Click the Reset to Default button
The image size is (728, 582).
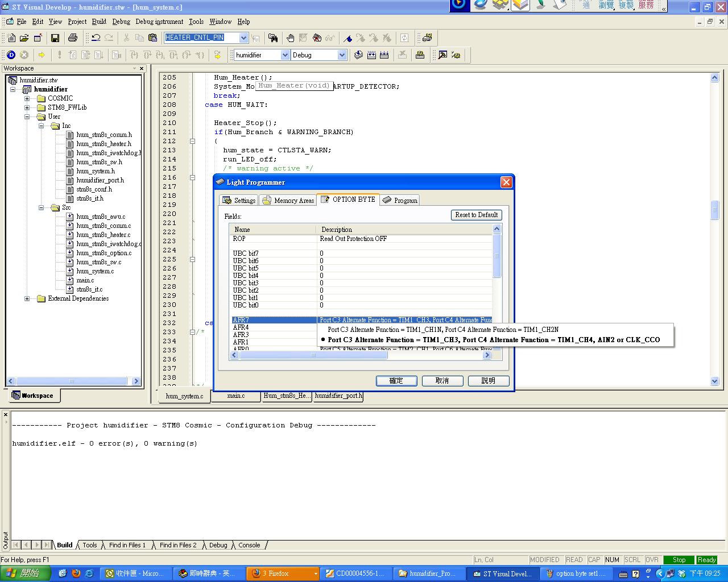coord(477,215)
